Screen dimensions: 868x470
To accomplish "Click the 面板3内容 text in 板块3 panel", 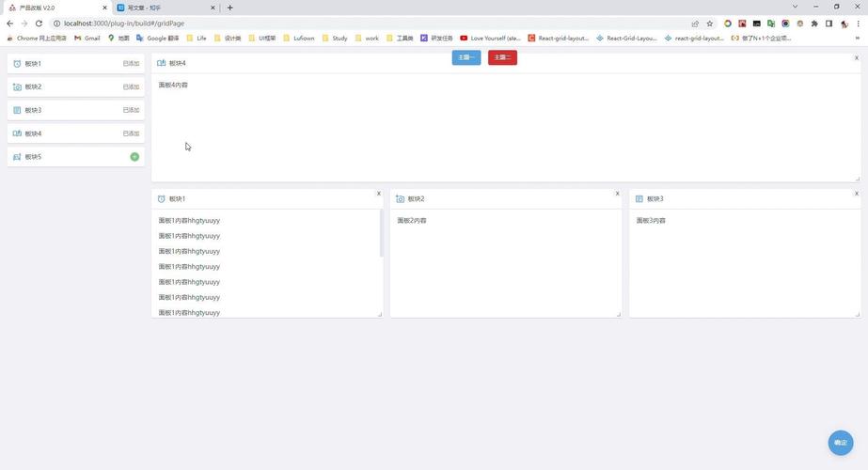I will coord(651,221).
